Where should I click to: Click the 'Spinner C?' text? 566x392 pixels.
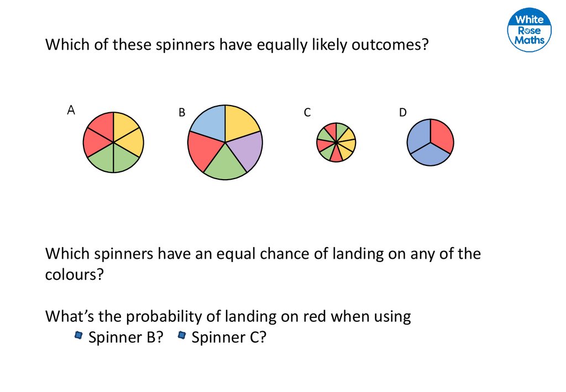[228, 337]
